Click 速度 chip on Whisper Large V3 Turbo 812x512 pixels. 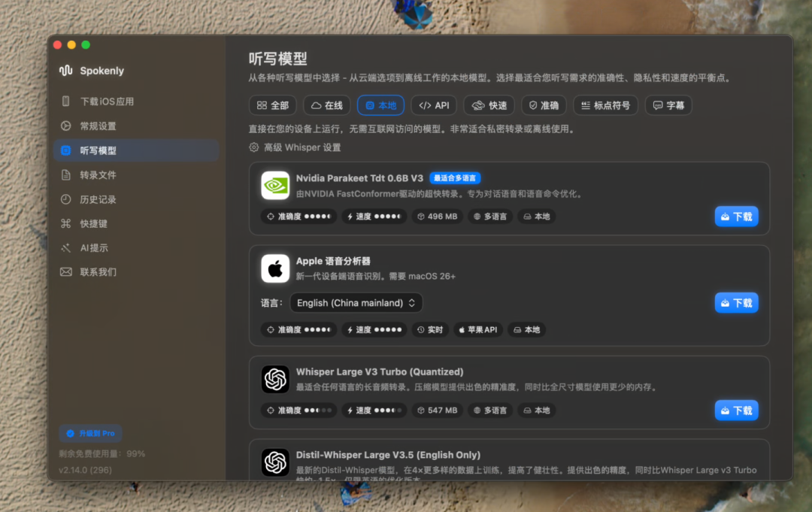tap(374, 411)
